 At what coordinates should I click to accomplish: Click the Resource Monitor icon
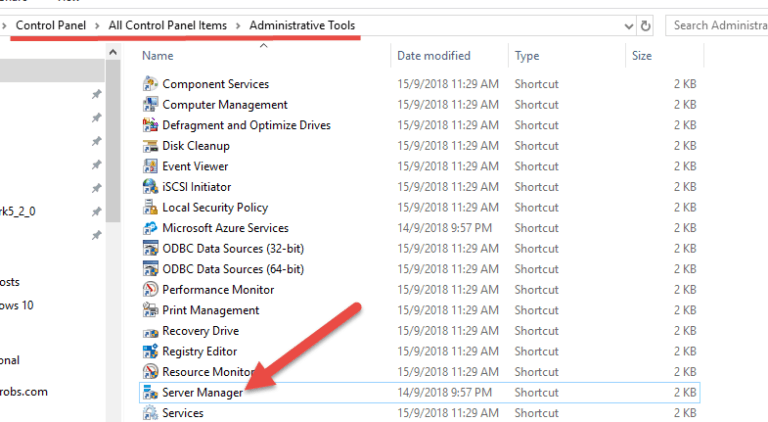pyautogui.click(x=150, y=372)
